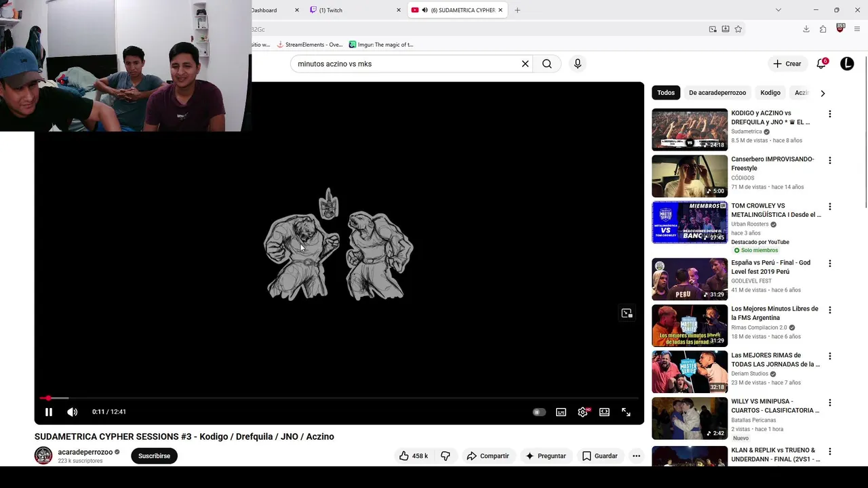Open the red-badge extension icon
The height and width of the screenshot is (488, 868).
tap(840, 28)
